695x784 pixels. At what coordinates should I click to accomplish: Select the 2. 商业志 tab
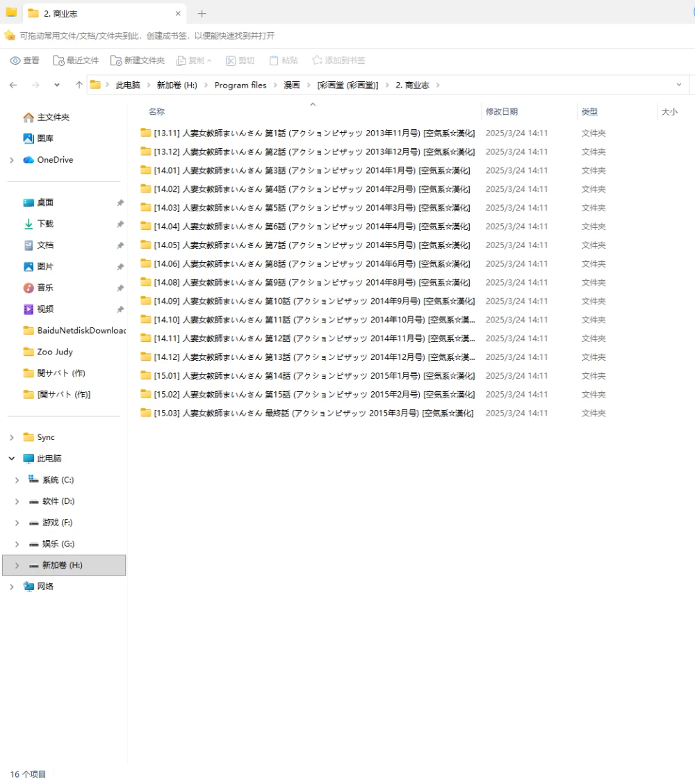click(x=104, y=13)
